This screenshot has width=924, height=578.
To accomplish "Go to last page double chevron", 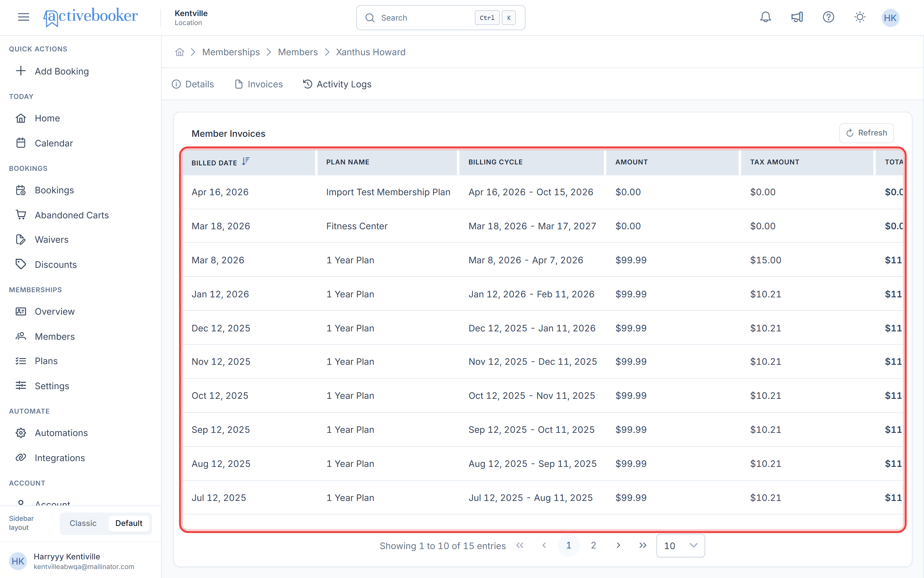I will [x=643, y=546].
